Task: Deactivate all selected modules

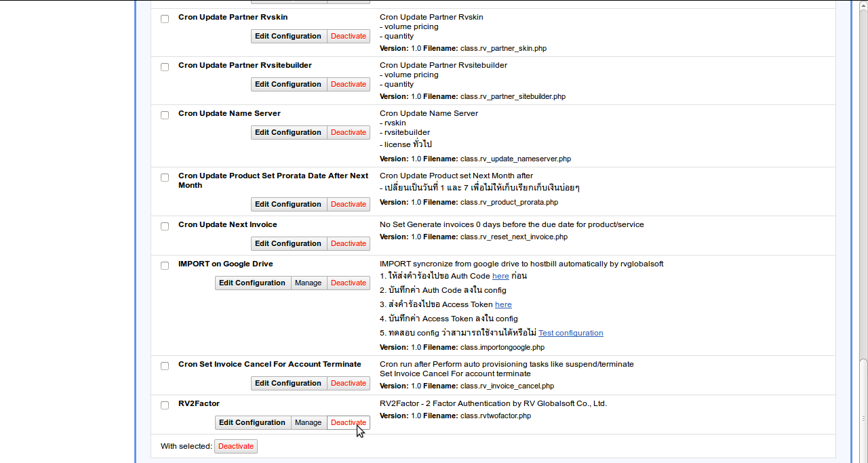Action: tap(236, 447)
